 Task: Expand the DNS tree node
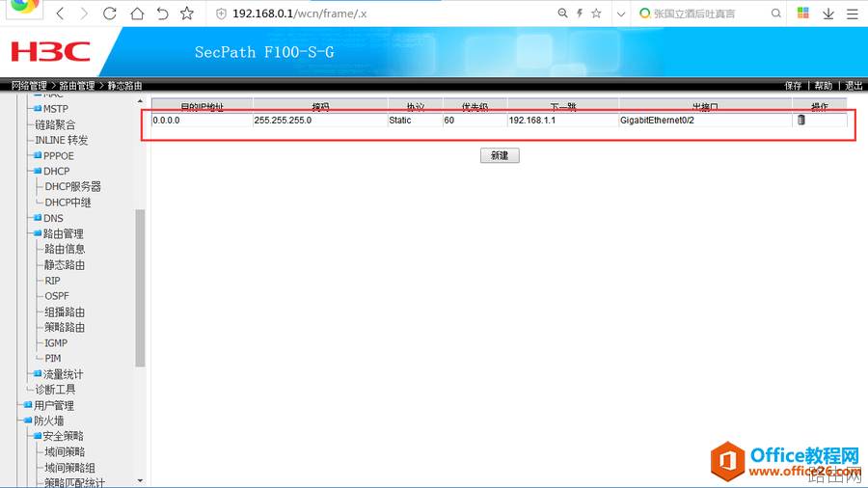pyautogui.click(x=38, y=218)
